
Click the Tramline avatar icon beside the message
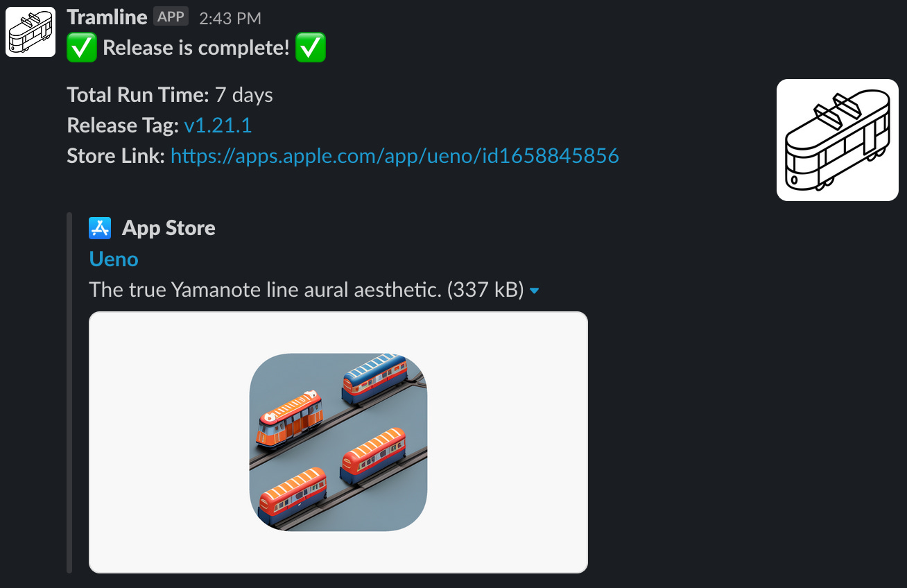tap(31, 32)
